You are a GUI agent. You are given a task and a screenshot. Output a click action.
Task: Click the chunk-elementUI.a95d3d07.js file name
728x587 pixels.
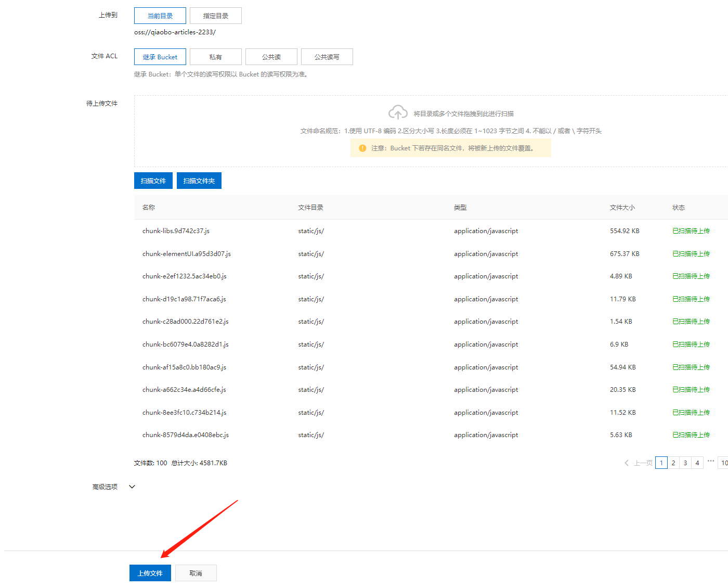point(187,254)
